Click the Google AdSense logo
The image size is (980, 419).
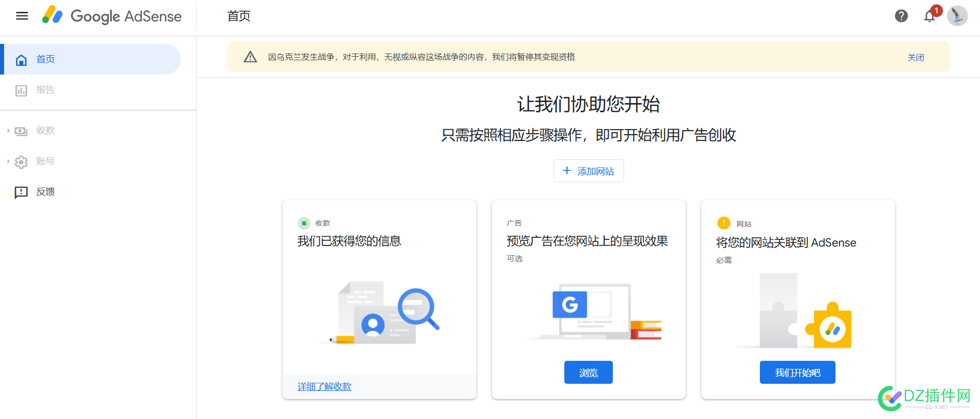[x=112, y=16]
